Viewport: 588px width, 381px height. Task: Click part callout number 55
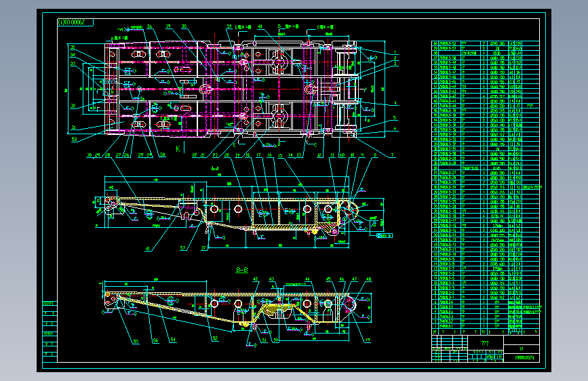coord(136,342)
